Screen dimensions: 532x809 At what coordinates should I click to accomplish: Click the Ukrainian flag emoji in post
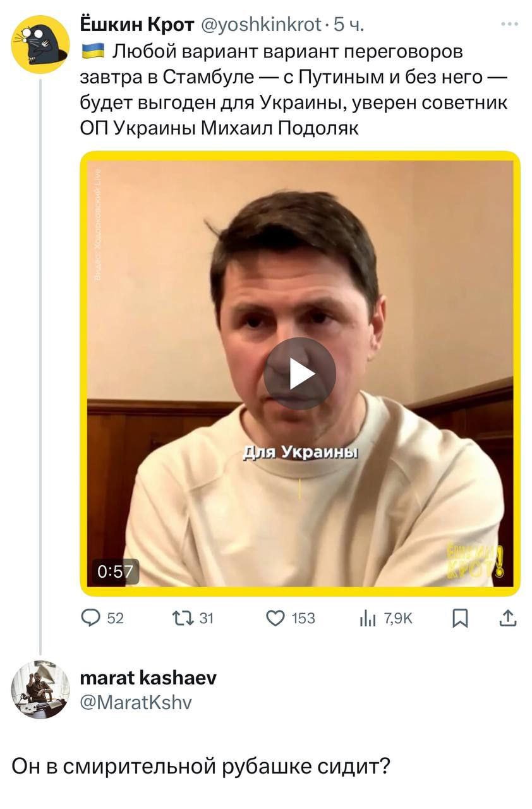[93, 51]
